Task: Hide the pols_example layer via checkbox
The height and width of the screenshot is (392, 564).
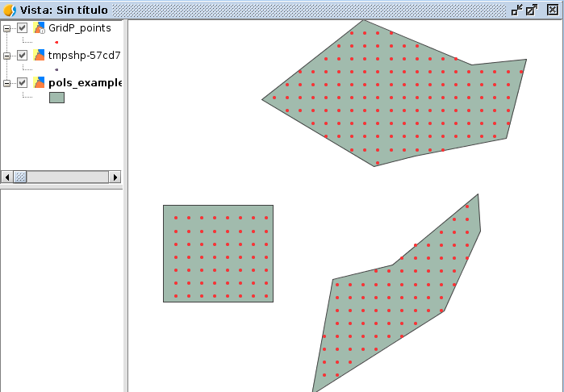Action: [x=23, y=83]
